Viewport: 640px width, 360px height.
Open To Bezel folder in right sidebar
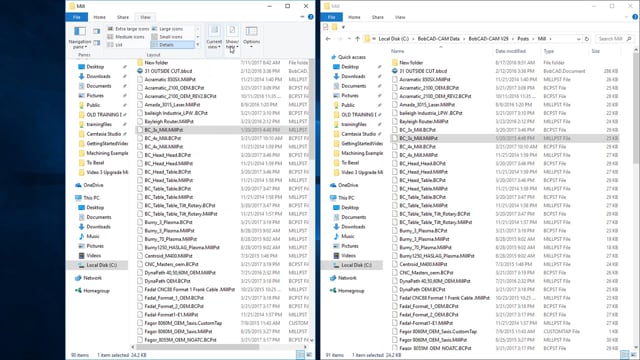350,162
